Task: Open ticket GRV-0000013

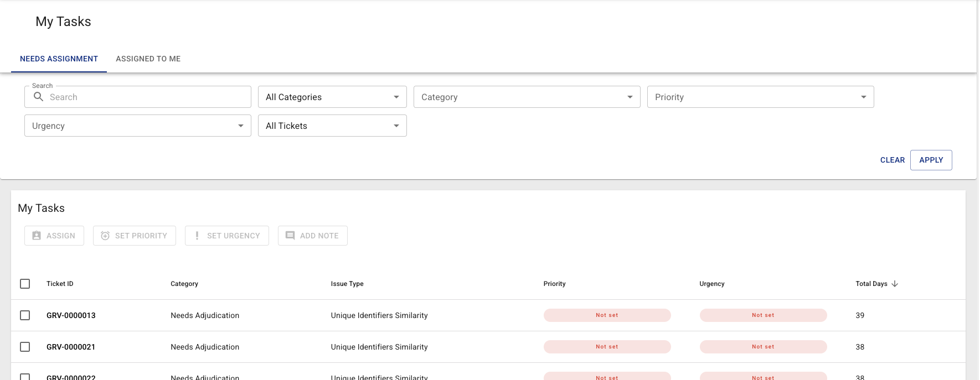Action: [71, 315]
